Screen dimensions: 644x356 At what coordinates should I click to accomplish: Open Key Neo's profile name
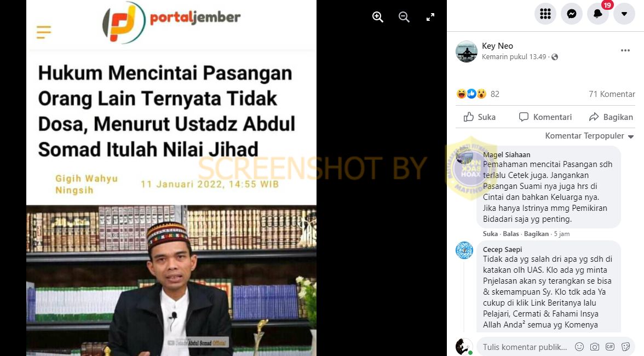(x=497, y=46)
